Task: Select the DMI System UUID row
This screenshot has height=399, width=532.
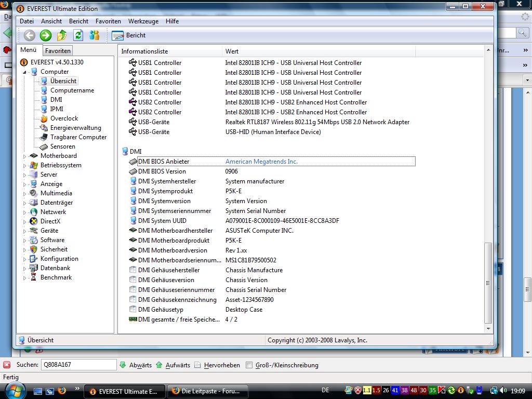Action: [x=271, y=220]
